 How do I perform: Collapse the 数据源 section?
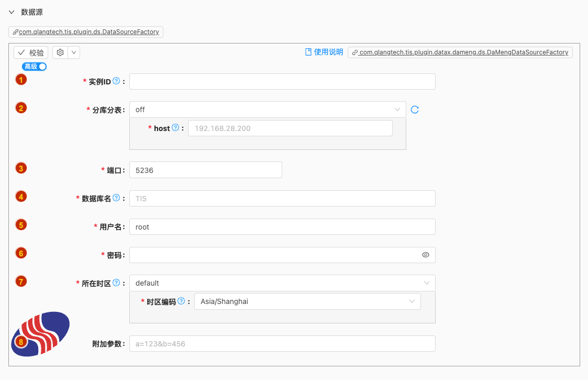pos(12,12)
